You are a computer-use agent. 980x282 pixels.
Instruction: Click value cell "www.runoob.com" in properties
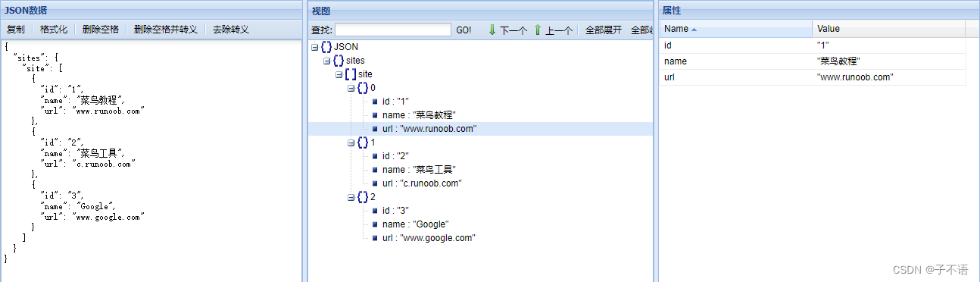coord(889,77)
